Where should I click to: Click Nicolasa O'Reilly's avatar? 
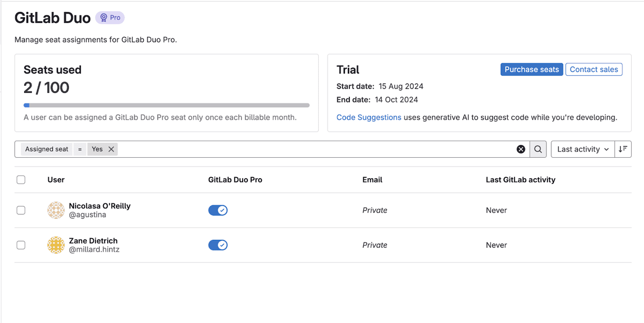point(56,210)
